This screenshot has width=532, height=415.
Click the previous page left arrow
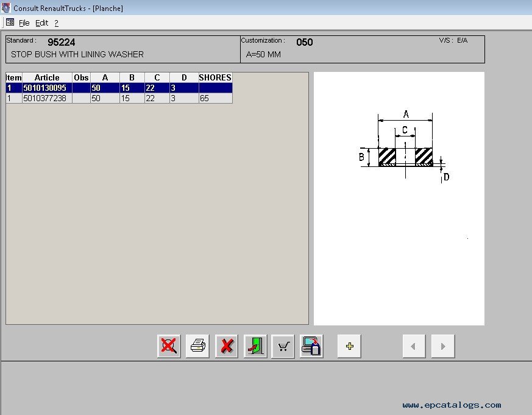tap(414, 346)
